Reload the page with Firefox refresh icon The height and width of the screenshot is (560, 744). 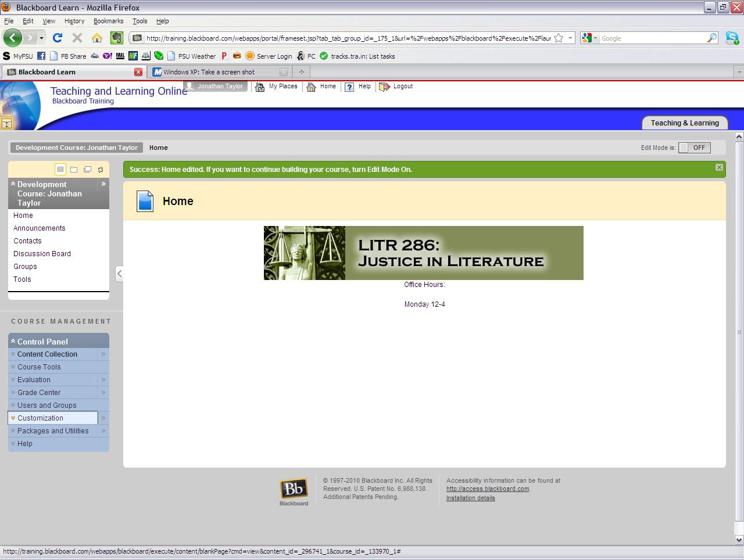click(57, 38)
